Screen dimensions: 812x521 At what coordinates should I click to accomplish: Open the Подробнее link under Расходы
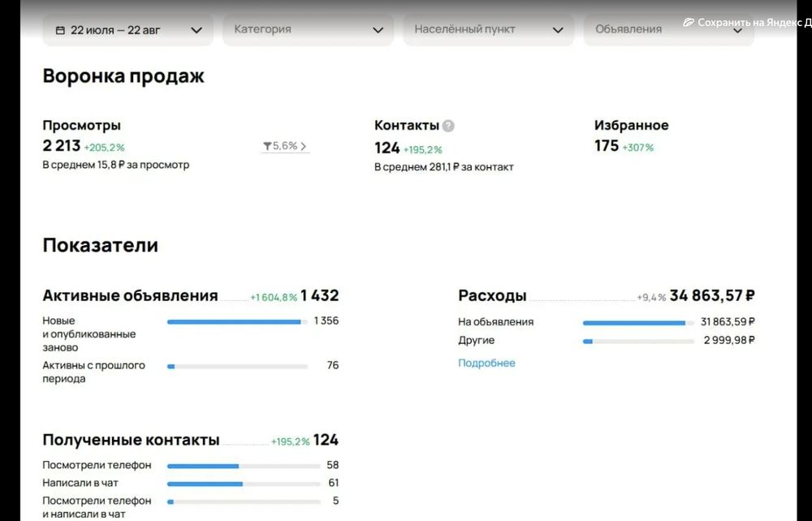tap(486, 364)
